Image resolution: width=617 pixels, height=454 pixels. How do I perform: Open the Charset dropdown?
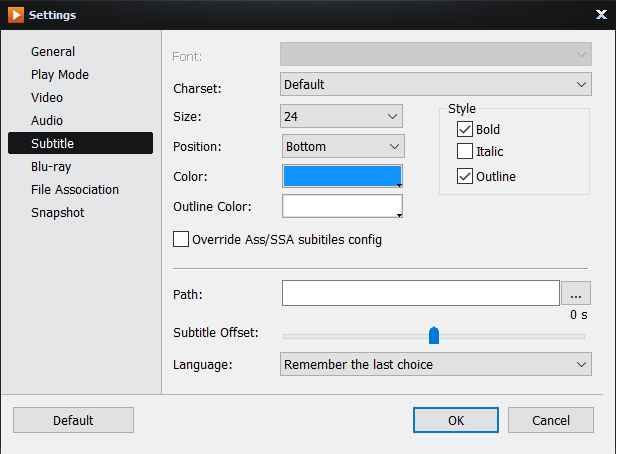click(x=435, y=85)
